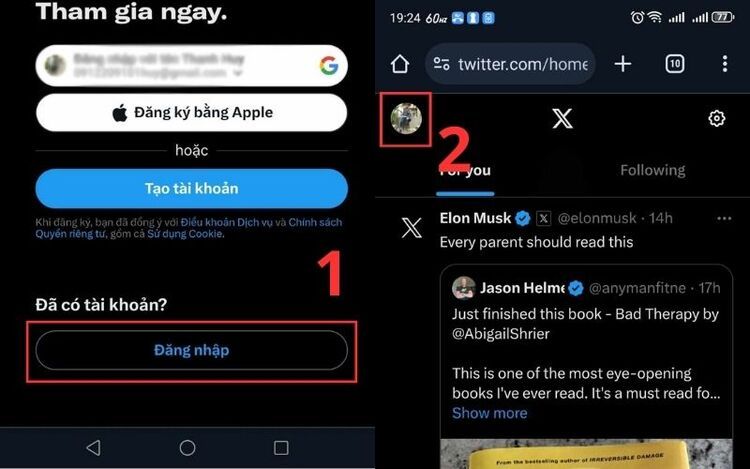750x469 pixels.
Task: Open the browser three-dot overflow menu
Action: click(725, 64)
